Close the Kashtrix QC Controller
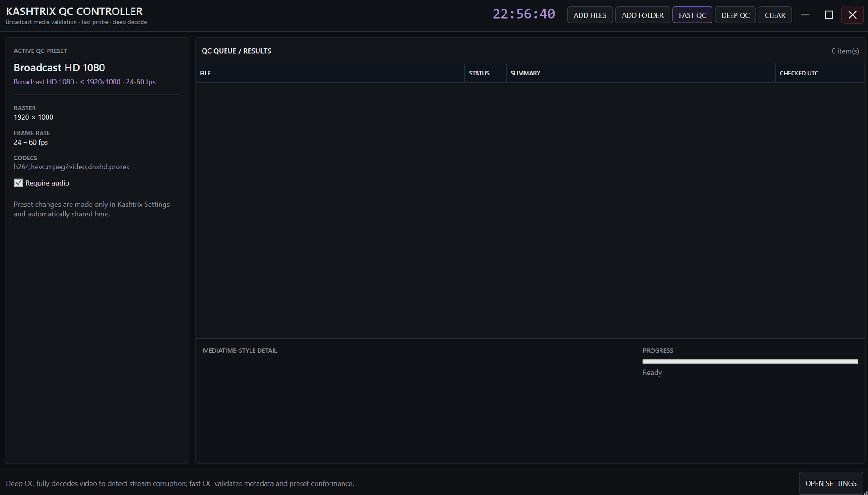 click(853, 14)
